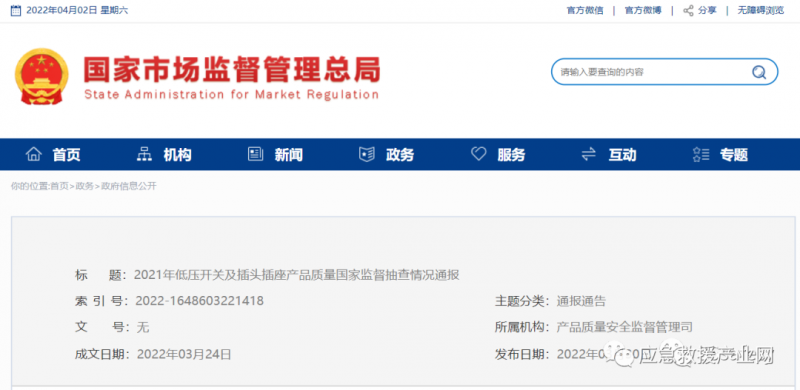The height and width of the screenshot is (390, 800).
Task: Click the home icon beside 首页
Action: click(x=34, y=154)
